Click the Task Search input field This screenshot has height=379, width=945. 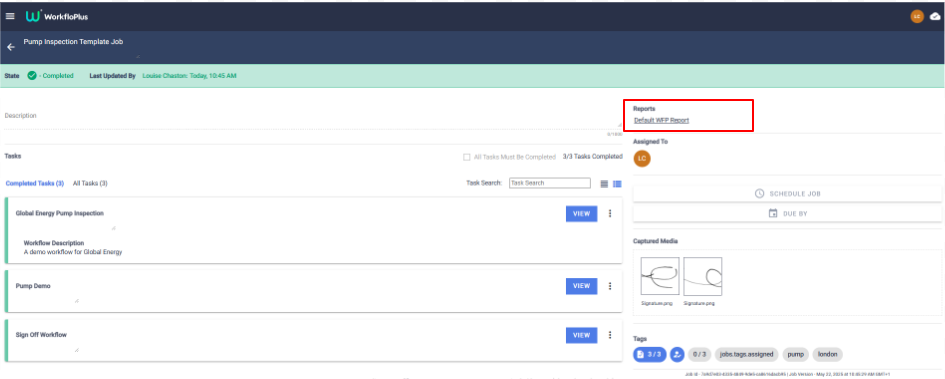(550, 183)
